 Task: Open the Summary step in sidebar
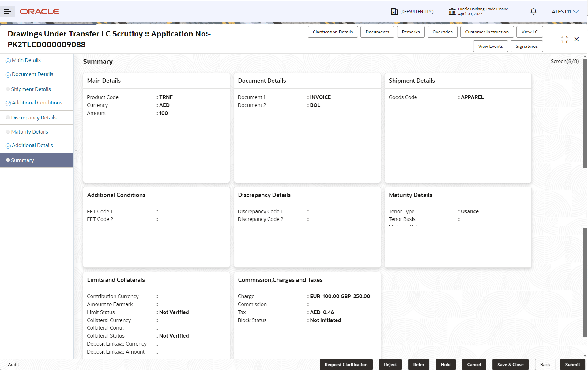[22, 160]
